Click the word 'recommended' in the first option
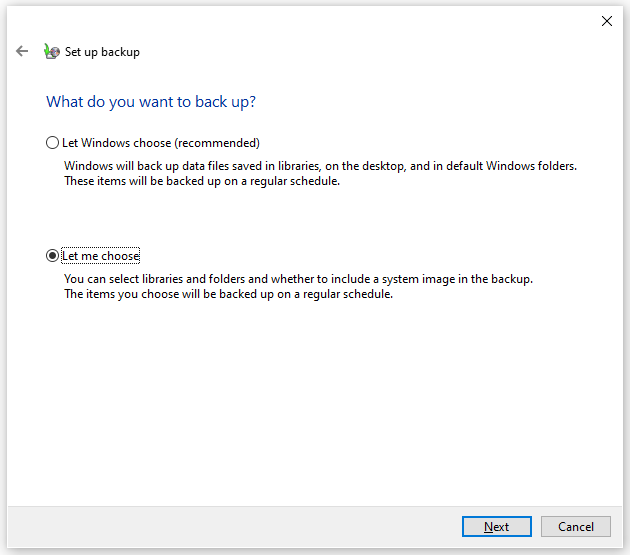630x555 pixels. pos(217,143)
